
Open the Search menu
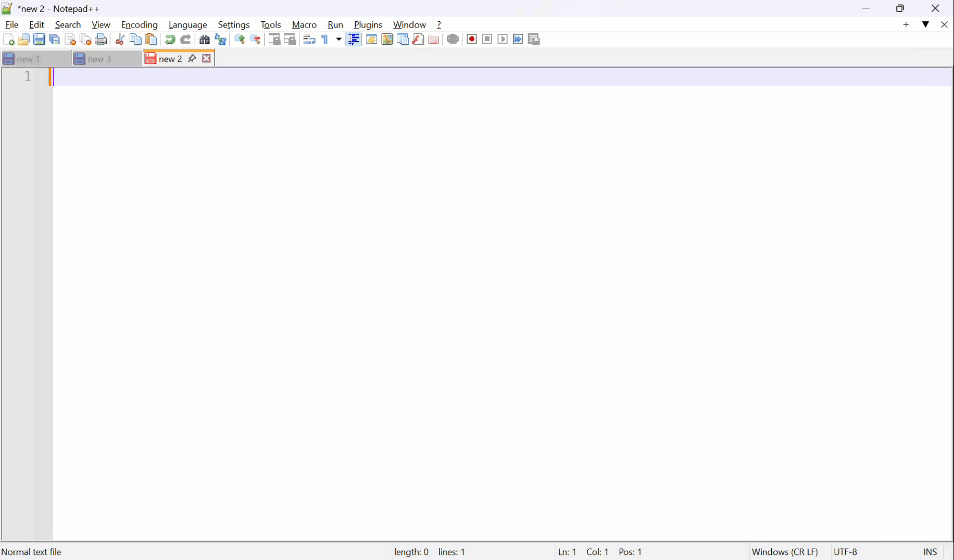click(68, 24)
